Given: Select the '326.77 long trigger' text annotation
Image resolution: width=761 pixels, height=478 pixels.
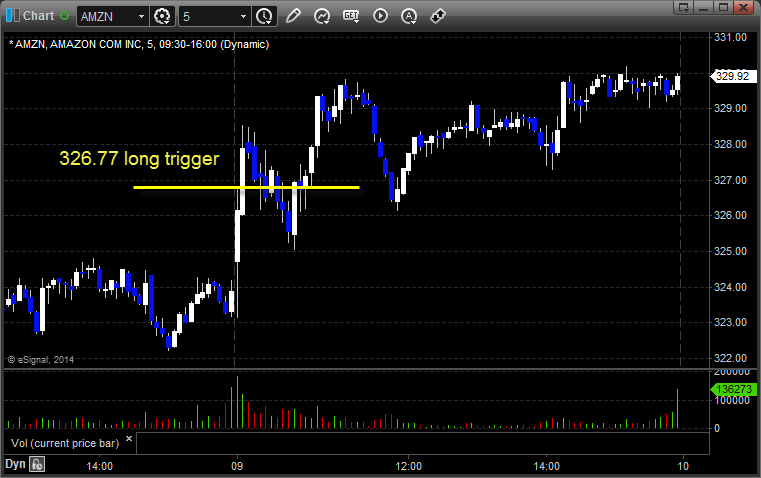Looking at the screenshot, I should 139,159.
